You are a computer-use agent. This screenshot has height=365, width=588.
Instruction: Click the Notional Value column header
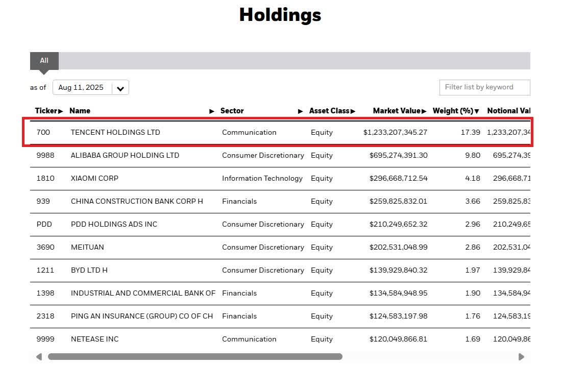coord(508,111)
